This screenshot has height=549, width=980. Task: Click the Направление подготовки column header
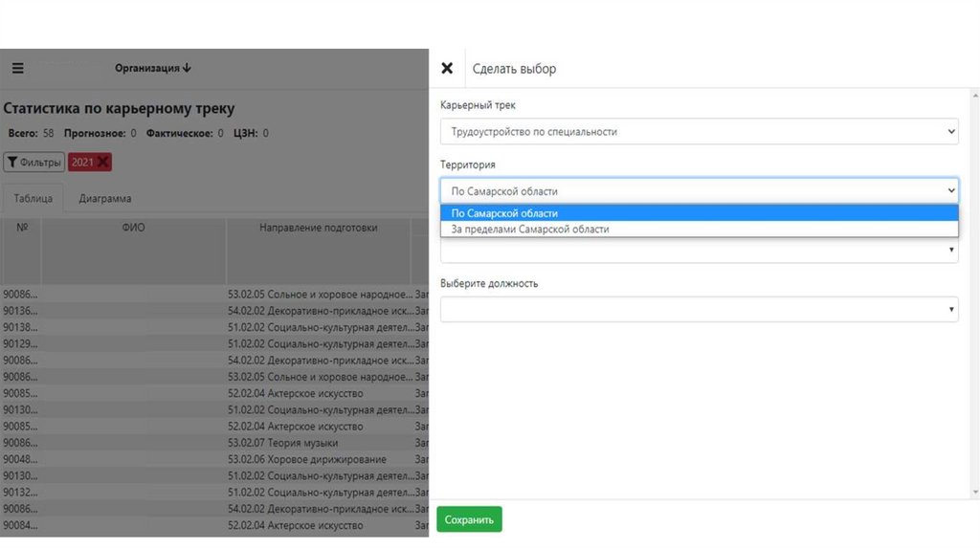point(318,228)
